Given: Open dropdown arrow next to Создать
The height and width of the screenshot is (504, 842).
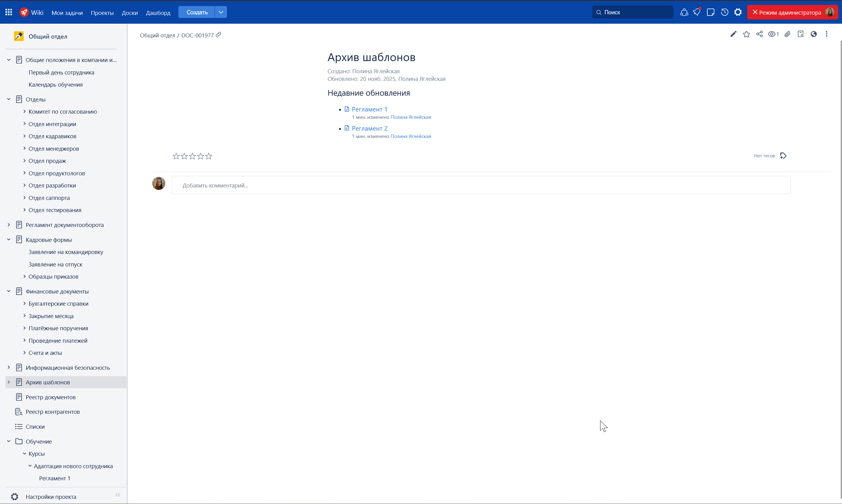Looking at the screenshot, I should coord(221,12).
